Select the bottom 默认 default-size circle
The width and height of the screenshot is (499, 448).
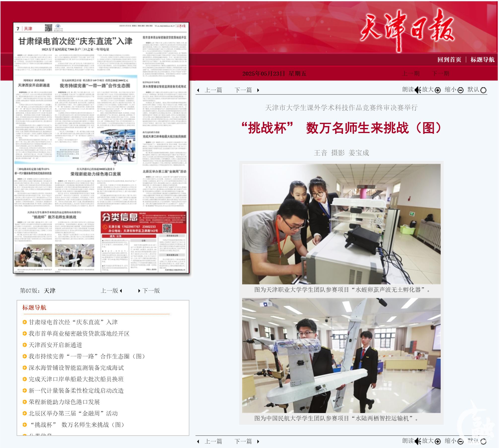point(483,441)
